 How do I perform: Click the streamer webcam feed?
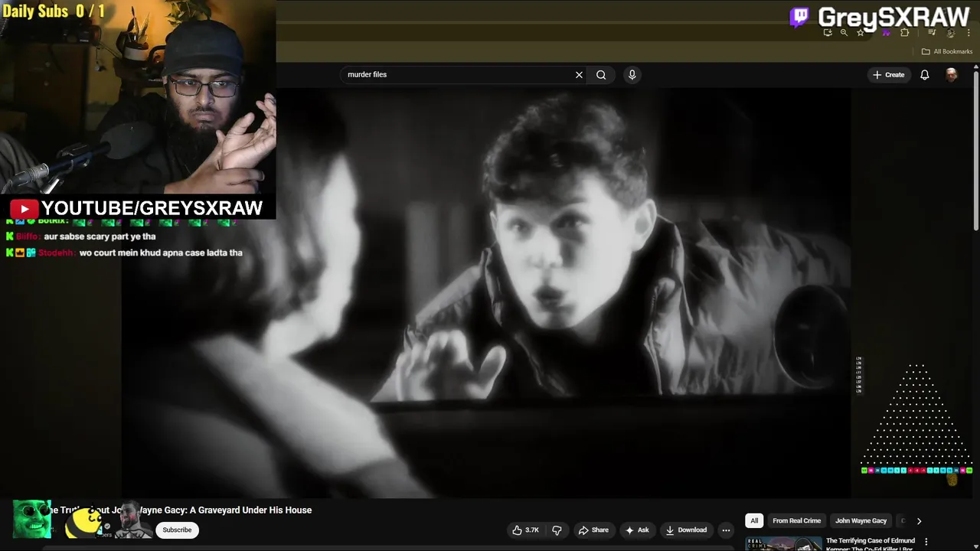coord(138,98)
